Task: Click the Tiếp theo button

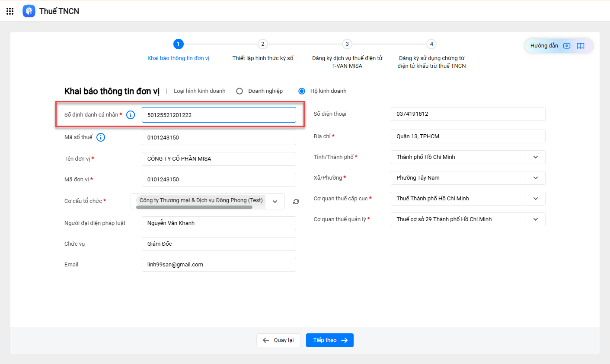Action: click(x=330, y=340)
